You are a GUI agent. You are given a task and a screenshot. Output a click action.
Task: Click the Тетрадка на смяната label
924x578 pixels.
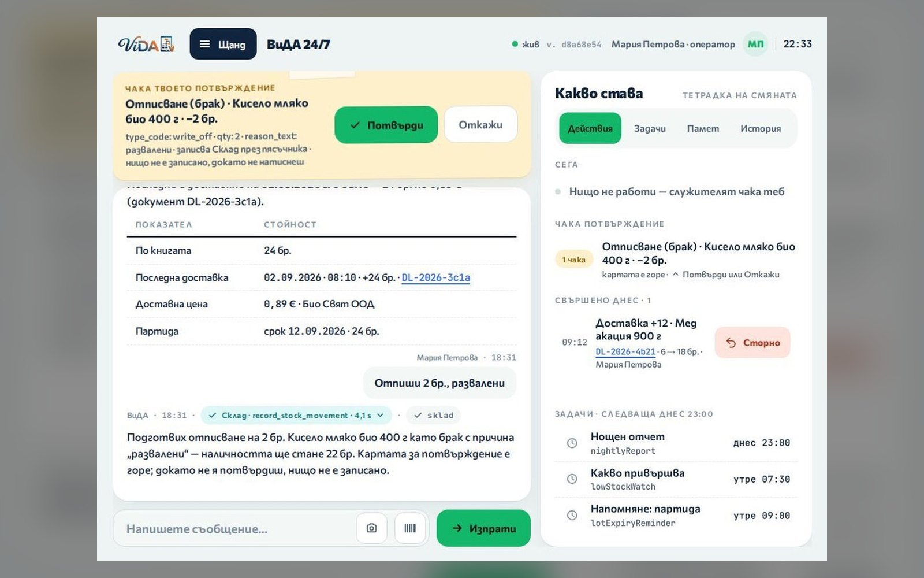click(740, 95)
